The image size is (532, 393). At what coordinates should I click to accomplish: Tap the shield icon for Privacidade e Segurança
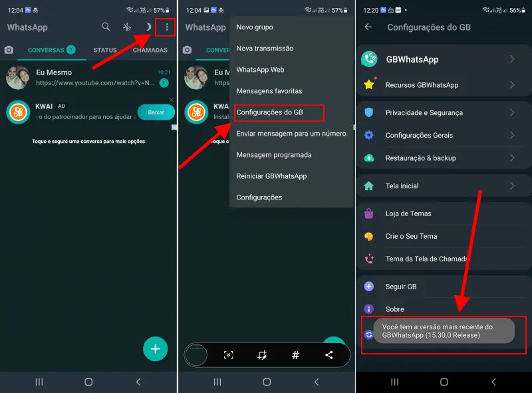point(369,112)
